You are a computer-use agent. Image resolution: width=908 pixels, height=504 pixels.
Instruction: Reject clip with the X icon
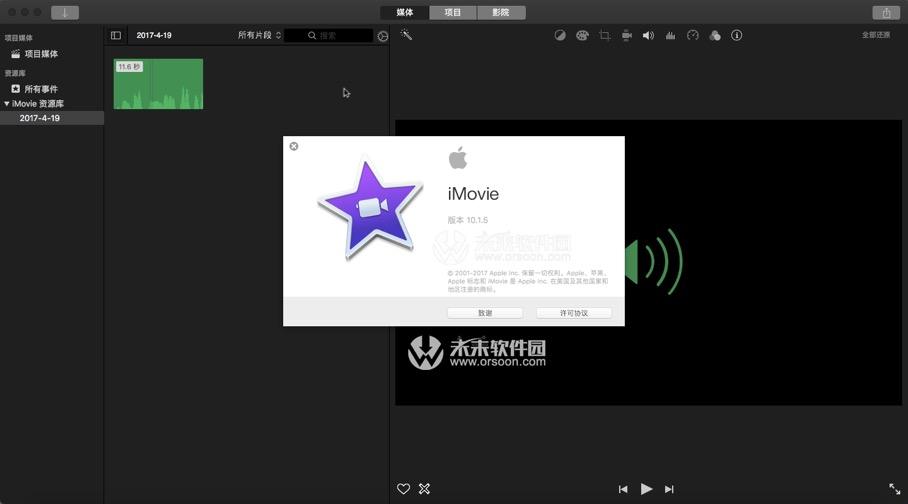click(x=424, y=489)
